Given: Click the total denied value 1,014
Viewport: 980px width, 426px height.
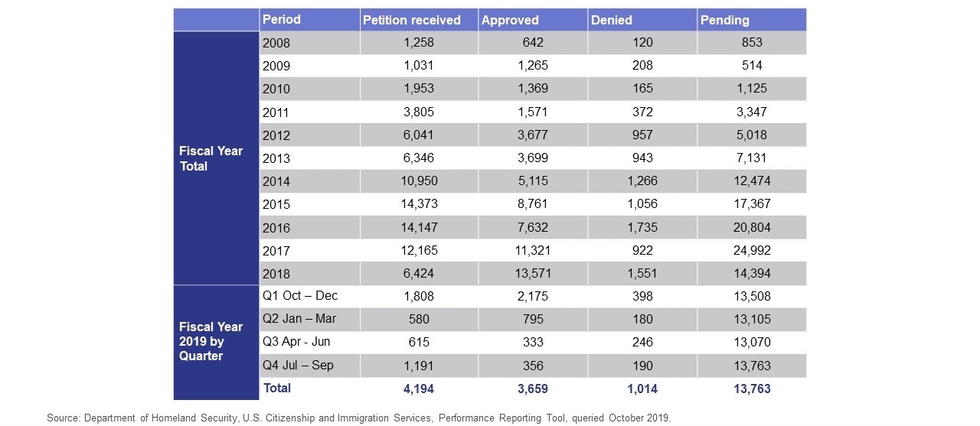Looking at the screenshot, I should (x=642, y=389).
